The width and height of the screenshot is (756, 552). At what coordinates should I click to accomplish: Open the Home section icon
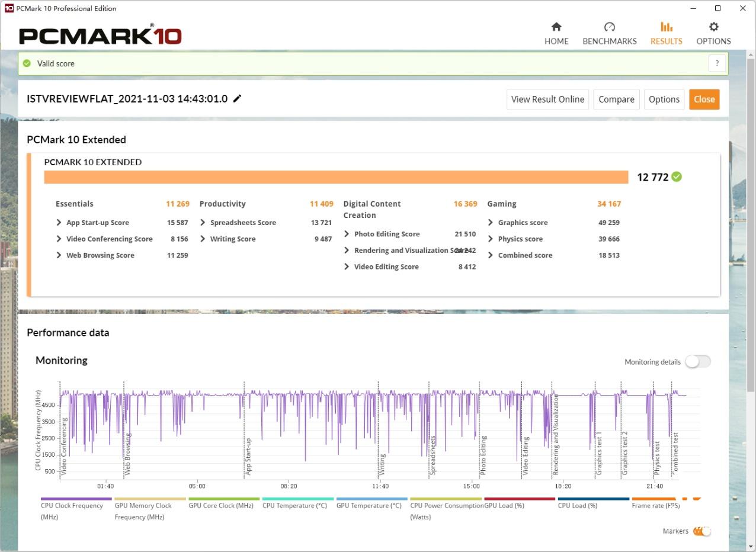click(x=556, y=27)
